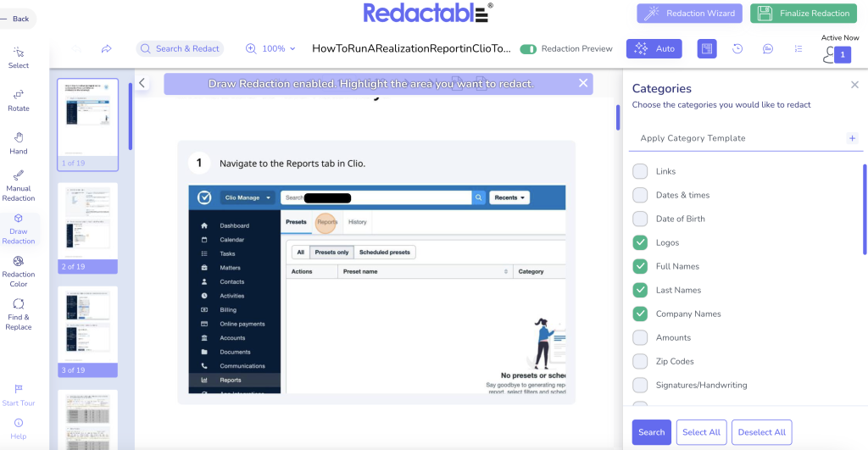Image resolution: width=868 pixels, height=450 pixels.
Task: Open the Find & Replace tool
Action: point(19,314)
